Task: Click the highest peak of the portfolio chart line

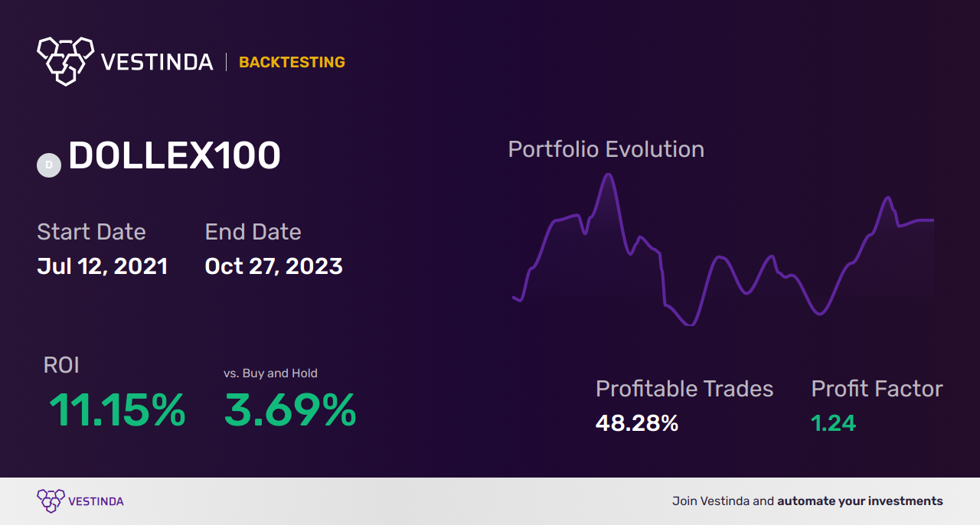Action: pos(609,174)
